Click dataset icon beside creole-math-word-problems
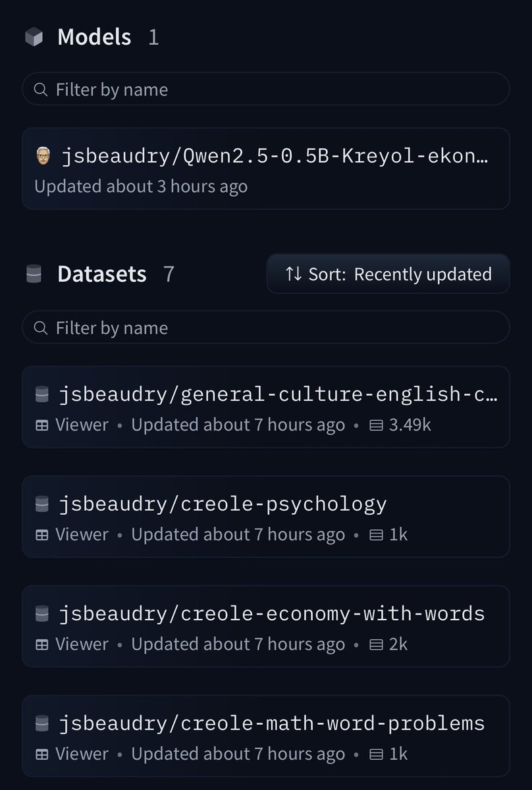 click(42, 724)
